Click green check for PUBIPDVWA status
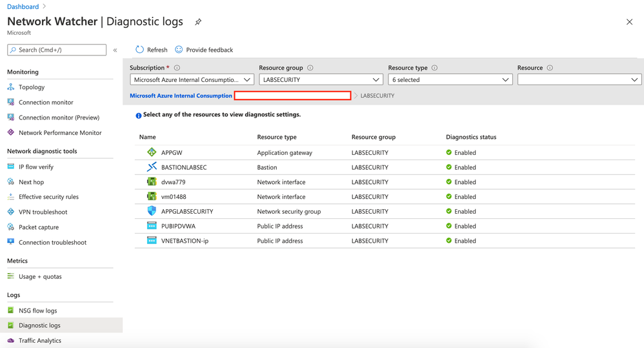Viewport: 644px width, 348px height. tap(449, 225)
